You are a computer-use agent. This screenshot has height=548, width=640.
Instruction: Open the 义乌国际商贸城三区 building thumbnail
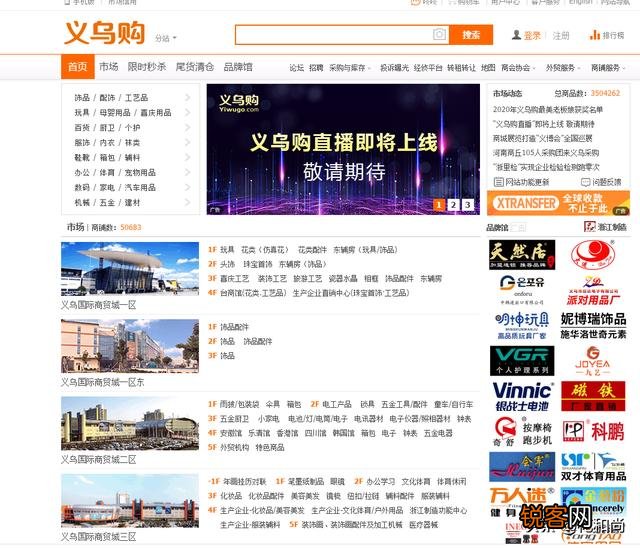pyautogui.click(x=130, y=501)
